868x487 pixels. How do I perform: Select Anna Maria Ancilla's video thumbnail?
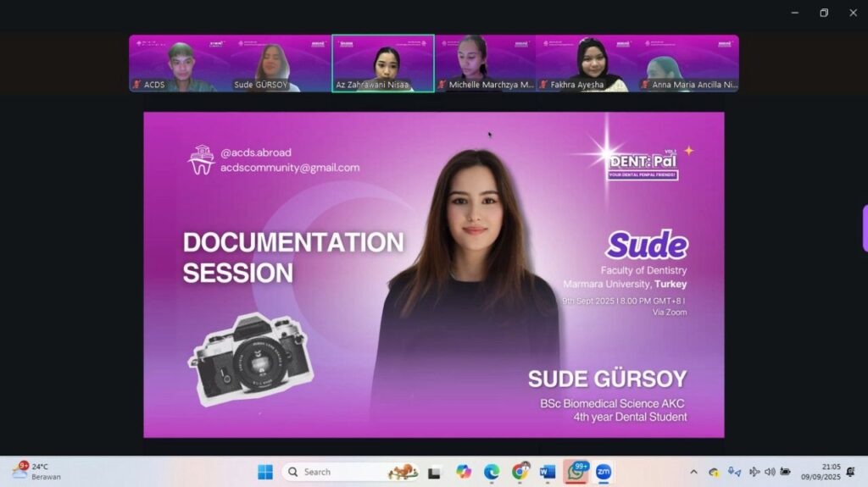click(688, 64)
